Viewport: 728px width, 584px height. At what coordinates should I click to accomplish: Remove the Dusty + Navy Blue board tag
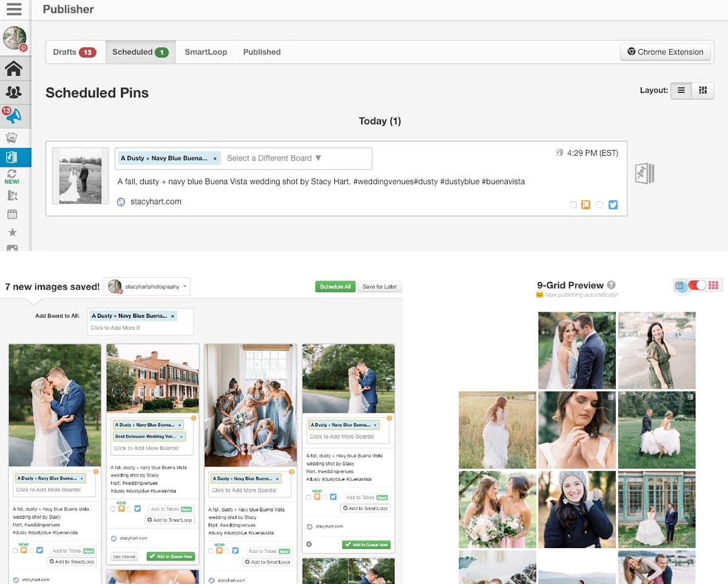pos(215,158)
